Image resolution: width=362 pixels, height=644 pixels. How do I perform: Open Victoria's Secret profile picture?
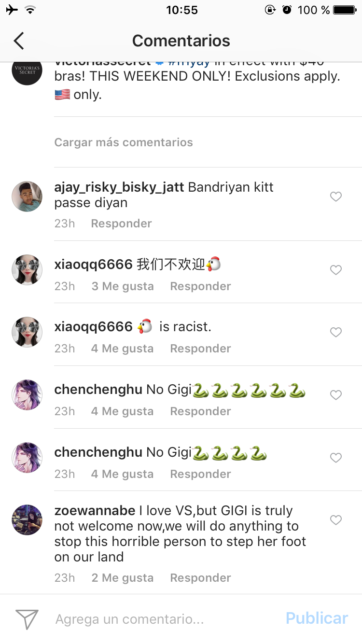coord(27,70)
